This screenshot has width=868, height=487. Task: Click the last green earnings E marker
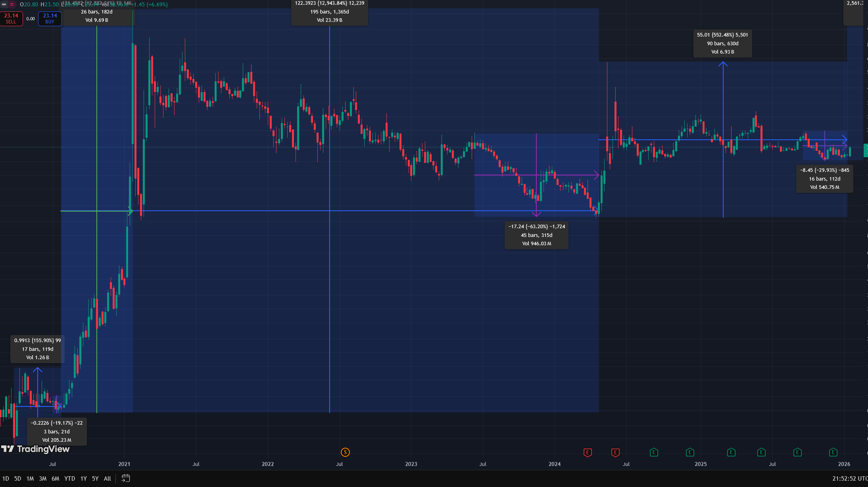pyautogui.click(x=833, y=452)
